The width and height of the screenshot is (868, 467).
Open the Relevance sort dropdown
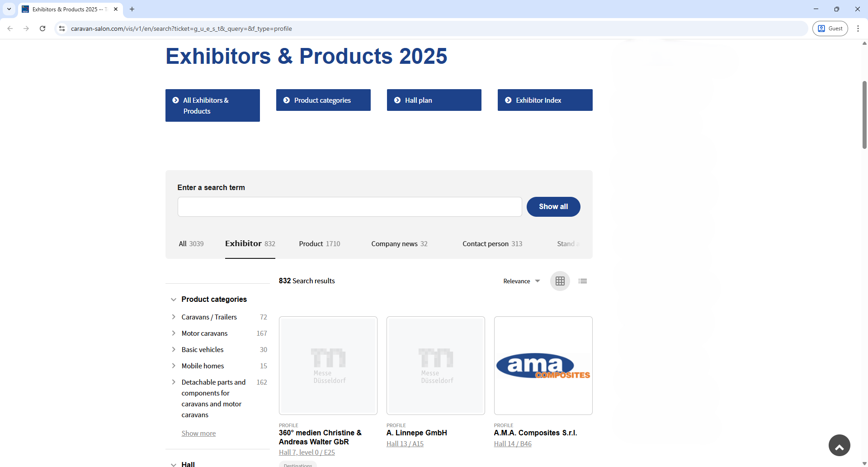[x=521, y=281]
